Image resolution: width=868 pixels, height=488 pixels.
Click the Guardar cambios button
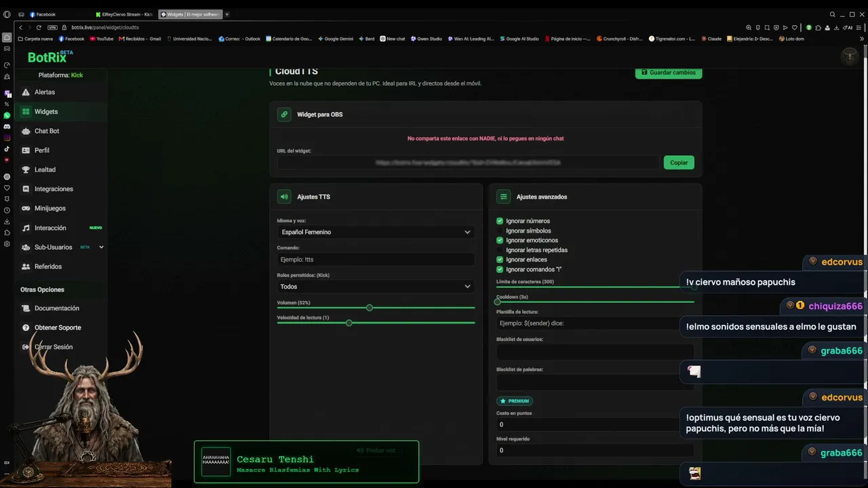669,73
